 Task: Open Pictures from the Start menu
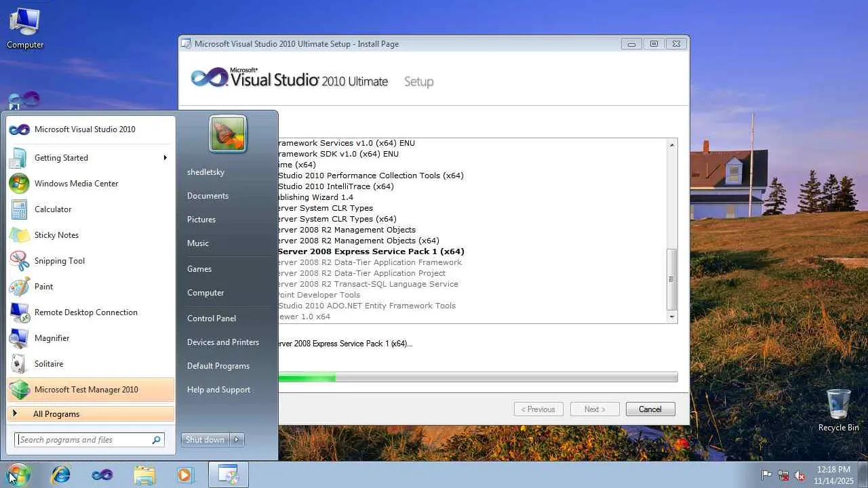pyautogui.click(x=201, y=220)
